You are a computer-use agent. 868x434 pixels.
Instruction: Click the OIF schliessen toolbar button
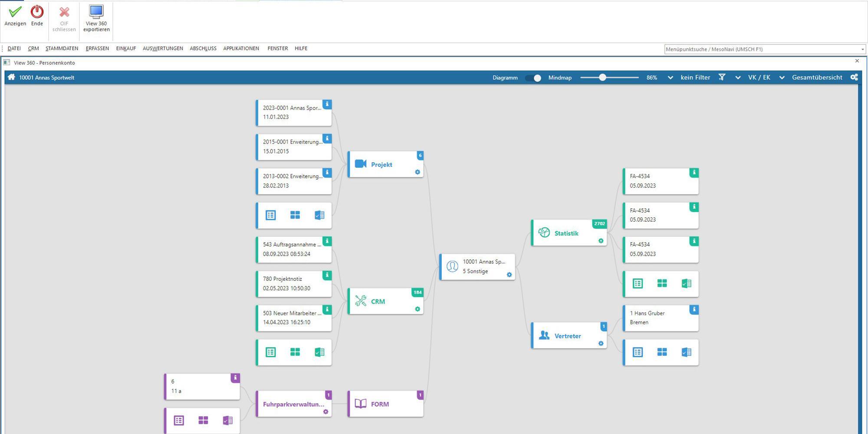[64, 18]
